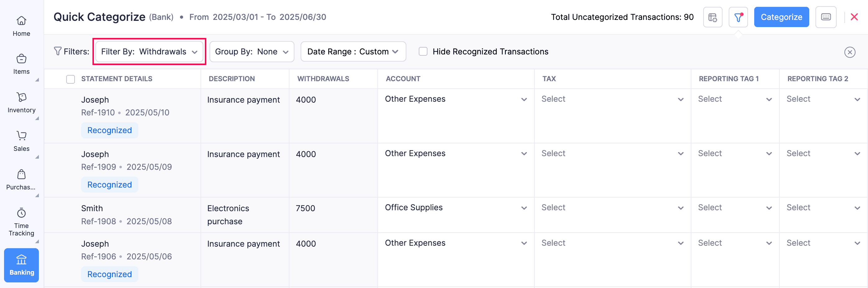The height and width of the screenshot is (288, 868).
Task: Clear all applied filters
Action: [850, 52]
